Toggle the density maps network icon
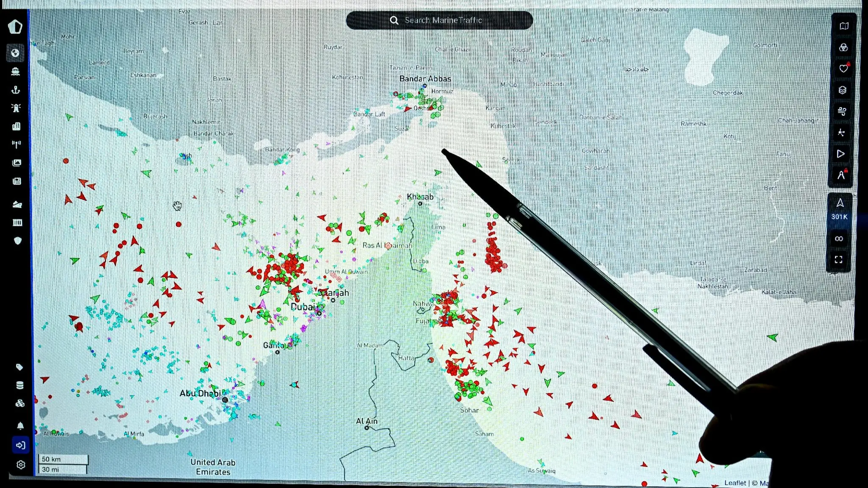This screenshot has width=868, height=488. (841, 133)
